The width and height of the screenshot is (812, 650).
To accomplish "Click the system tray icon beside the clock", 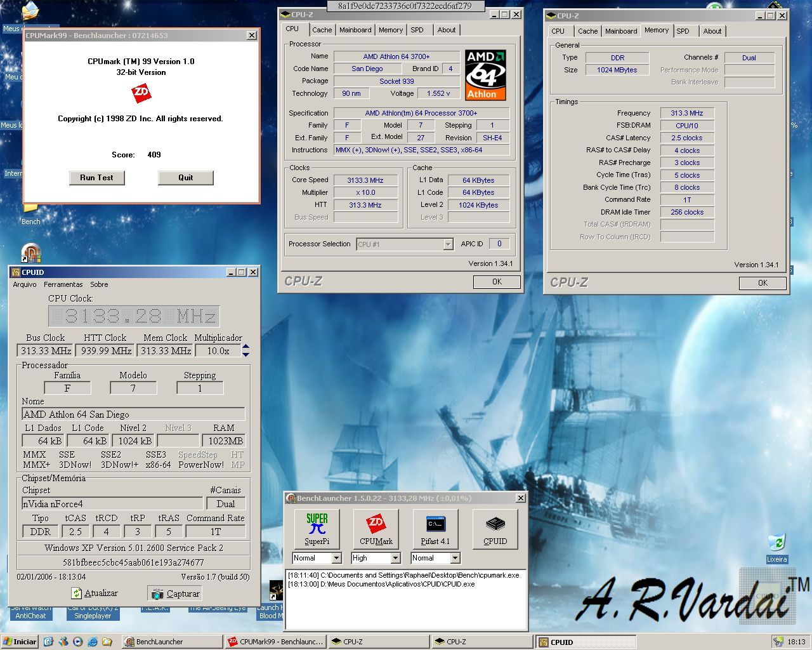I will coord(778,642).
